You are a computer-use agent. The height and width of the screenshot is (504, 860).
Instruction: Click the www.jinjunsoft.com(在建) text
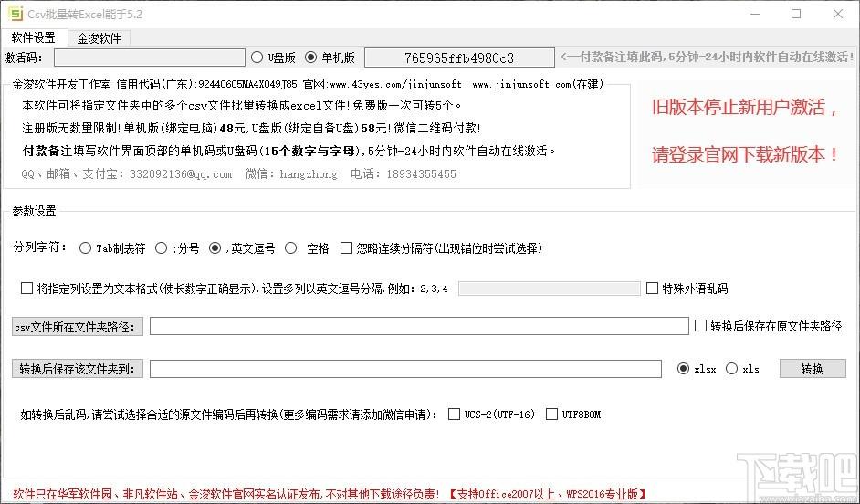[x=538, y=85]
